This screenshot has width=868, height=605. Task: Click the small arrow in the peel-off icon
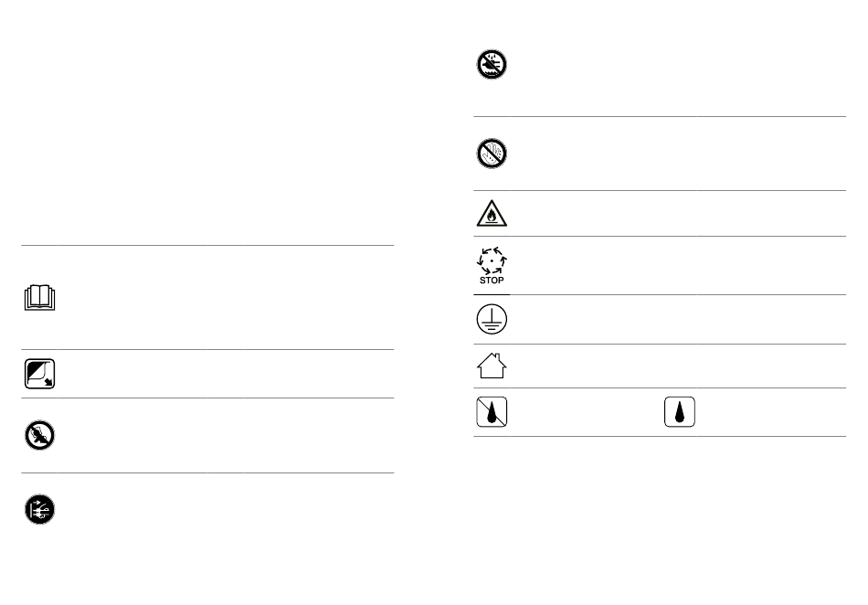point(48,381)
